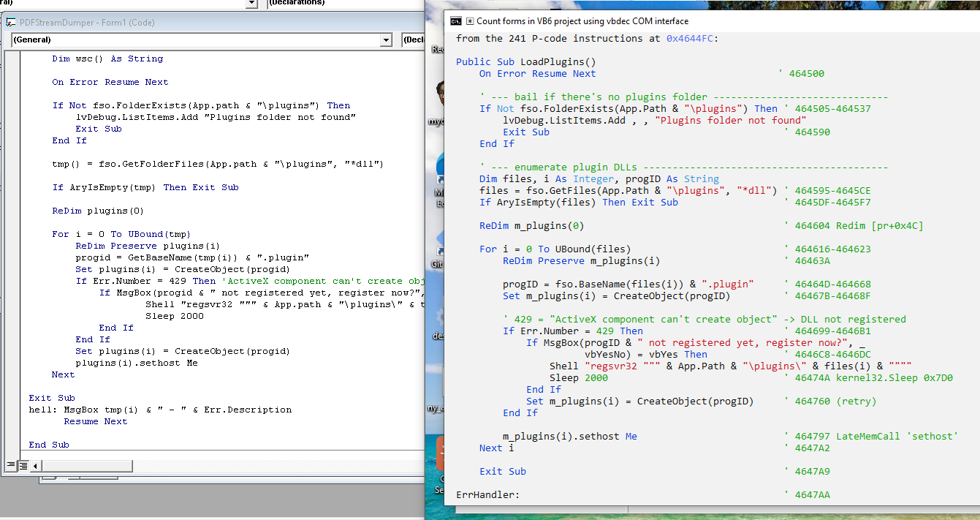
Task: Click the '429 = ActiveX component' comment in console
Action: click(x=704, y=319)
